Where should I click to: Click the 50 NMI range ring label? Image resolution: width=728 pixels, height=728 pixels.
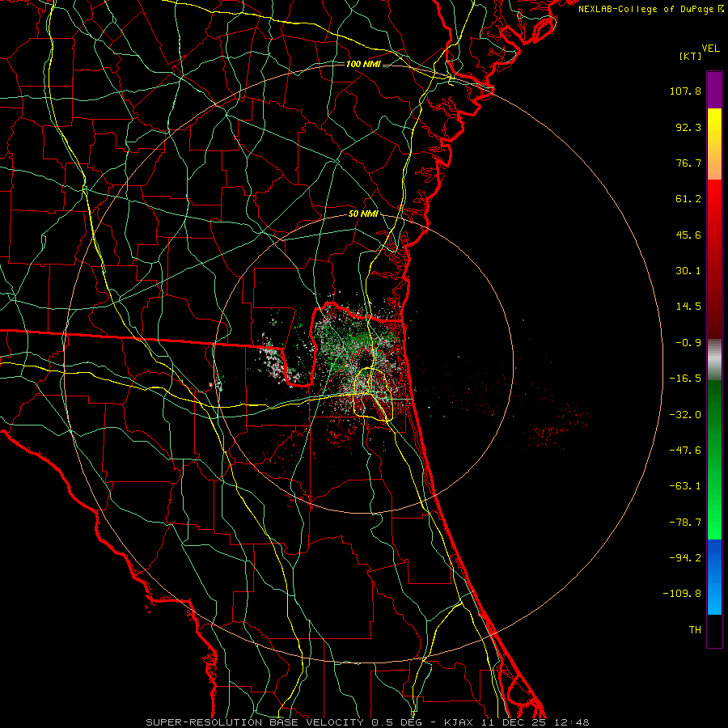point(363,214)
